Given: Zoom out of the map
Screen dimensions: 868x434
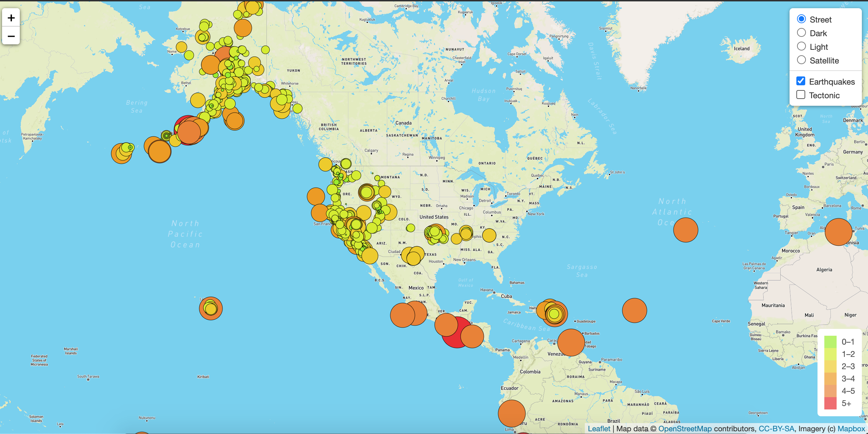Looking at the screenshot, I should (11, 36).
